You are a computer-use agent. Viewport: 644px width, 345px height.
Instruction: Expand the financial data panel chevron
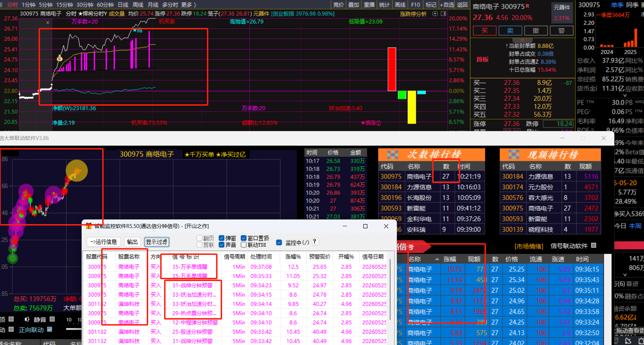click(x=625, y=95)
